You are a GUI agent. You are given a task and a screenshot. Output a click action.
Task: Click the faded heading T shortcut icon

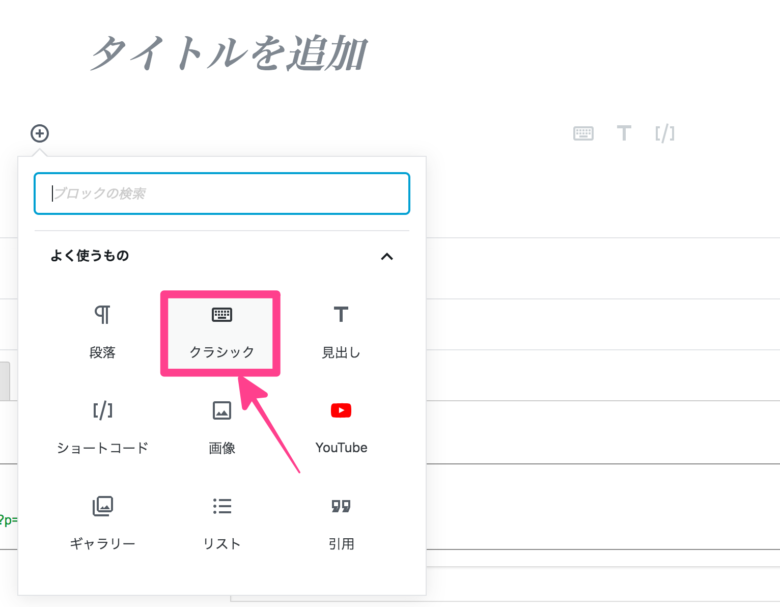[x=624, y=133]
